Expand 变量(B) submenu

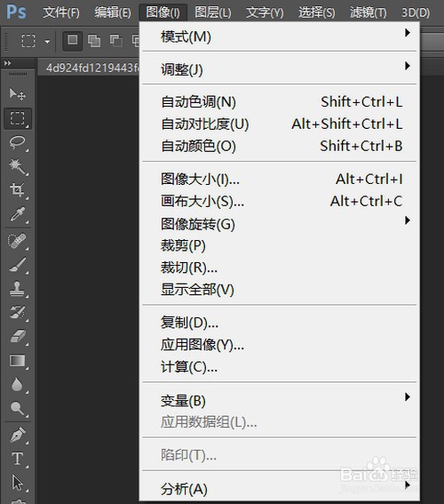pos(280,401)
